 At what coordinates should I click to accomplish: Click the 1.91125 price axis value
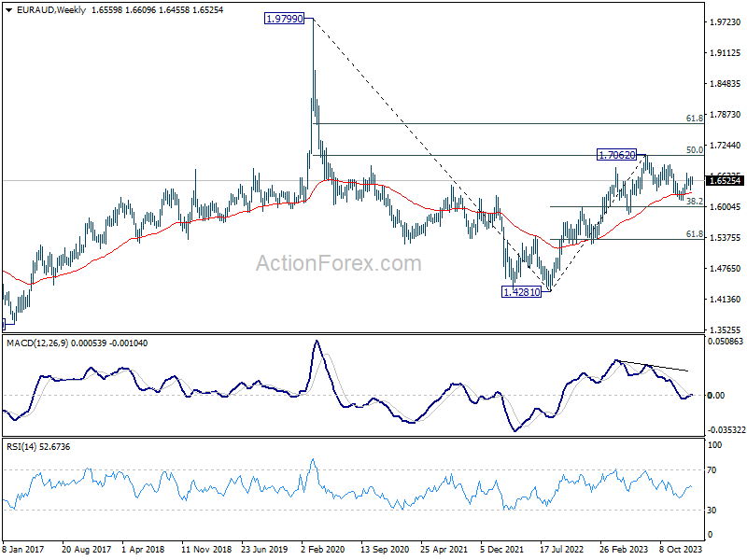(x=726, y=53)
